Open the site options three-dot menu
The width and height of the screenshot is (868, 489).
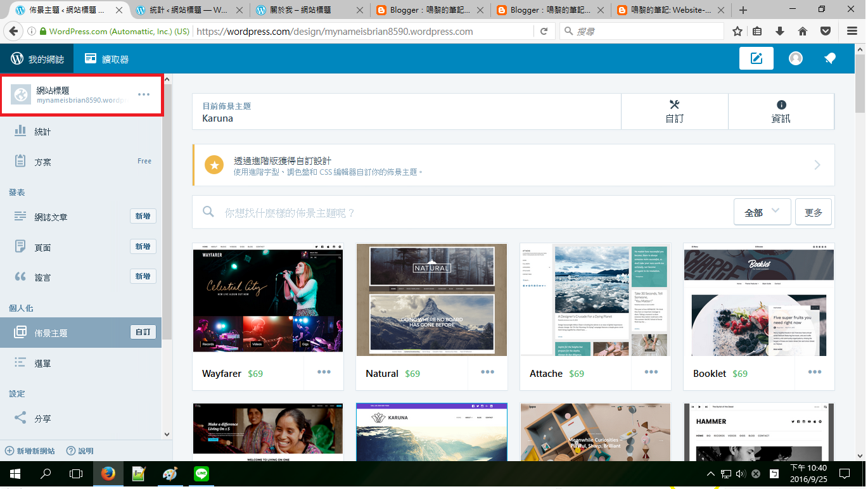point(144,94)
